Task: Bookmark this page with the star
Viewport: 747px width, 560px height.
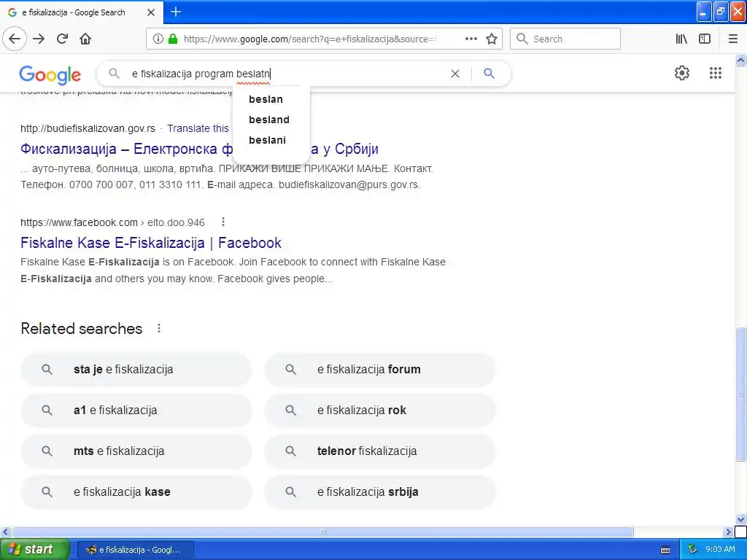Action: tap(492, 39)
